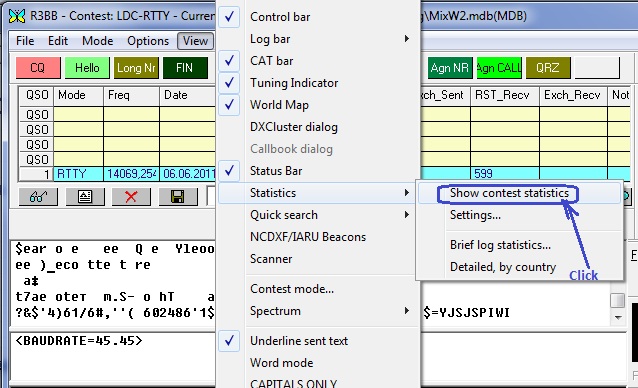Click the MixW butterfly app icon
The height and width of the screenshot is (388, 638).
coord(17,16)
